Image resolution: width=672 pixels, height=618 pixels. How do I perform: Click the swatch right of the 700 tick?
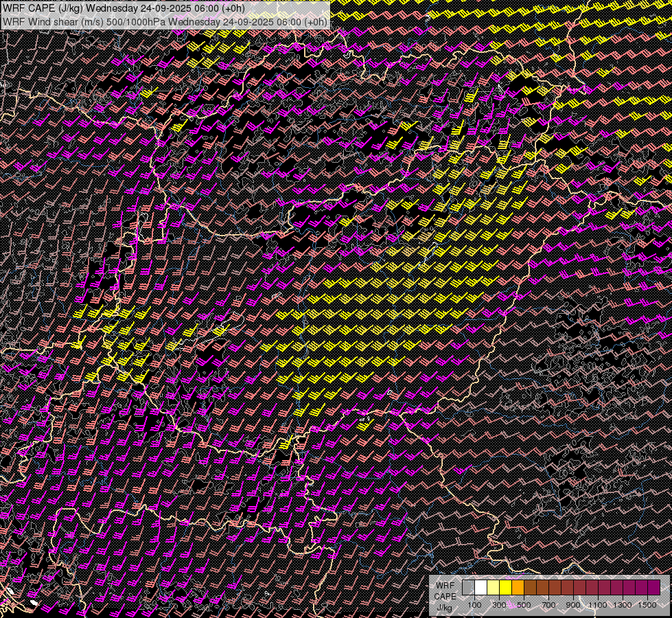(x=555, y=588)
